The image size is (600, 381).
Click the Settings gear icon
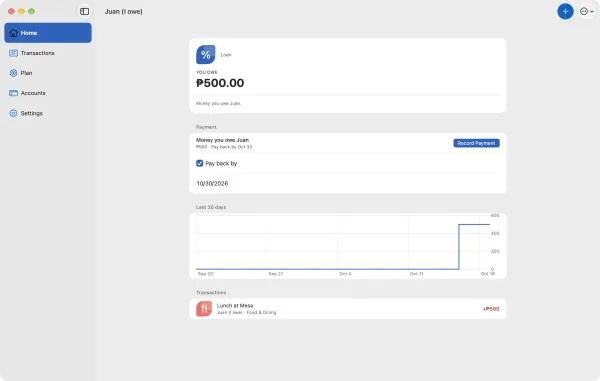coord(13,113)
